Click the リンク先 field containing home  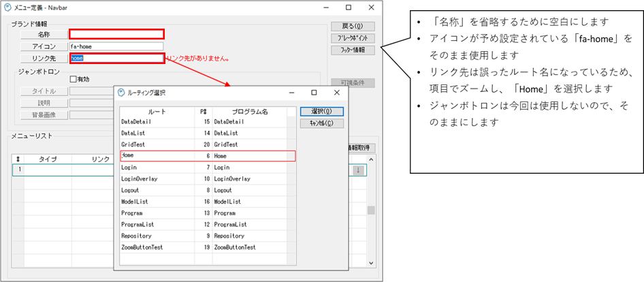point(116,59)
